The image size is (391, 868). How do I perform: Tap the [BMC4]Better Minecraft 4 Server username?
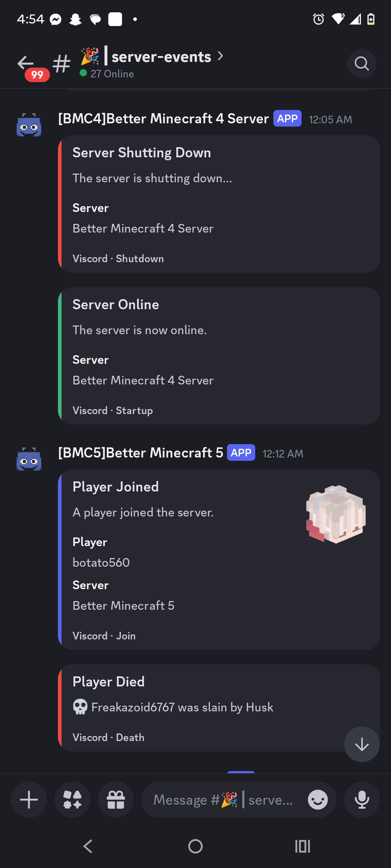[164, 119]
